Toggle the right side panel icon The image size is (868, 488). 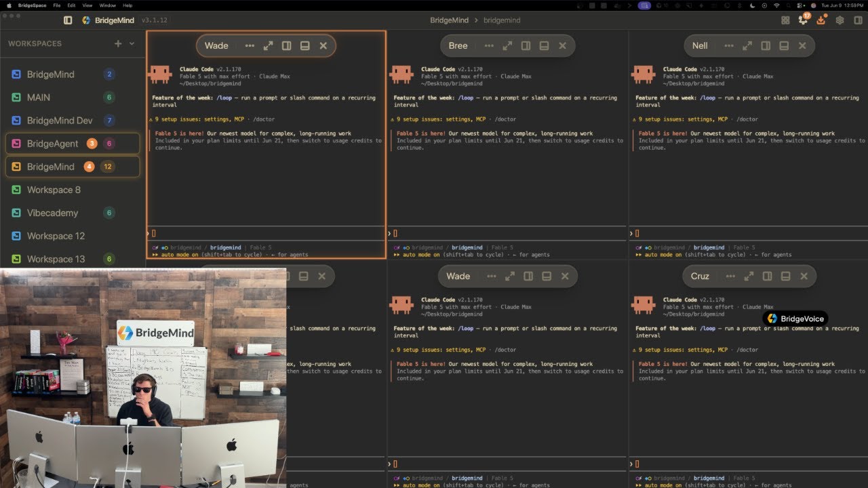coord(858,20)
